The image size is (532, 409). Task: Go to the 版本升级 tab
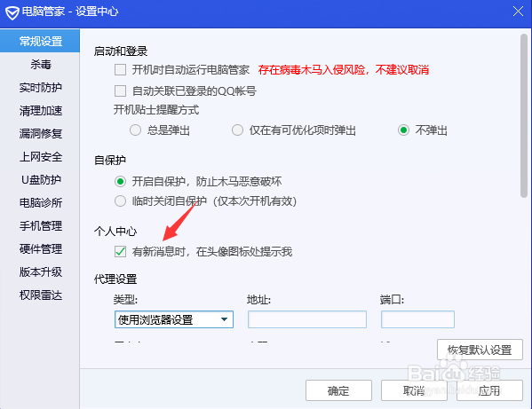[40, 271]
